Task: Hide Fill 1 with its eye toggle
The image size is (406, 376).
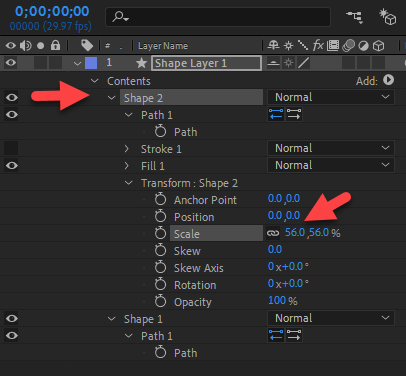Action: click(x=12, y=165)
